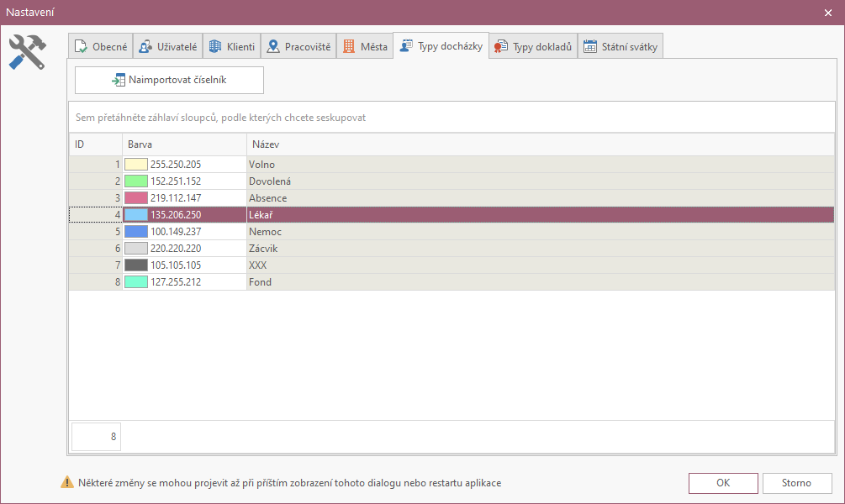Select the green Dovolená color swatch
Image resolution: width=845 pixels, height=504 pixels.
click(136, 181)
